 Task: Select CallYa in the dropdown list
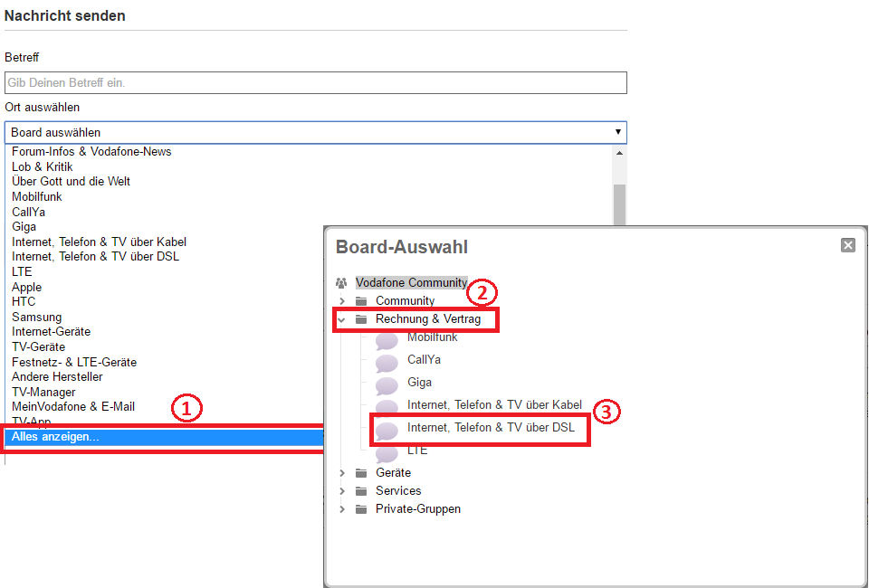pyautogui.click(x=28, y=212)
